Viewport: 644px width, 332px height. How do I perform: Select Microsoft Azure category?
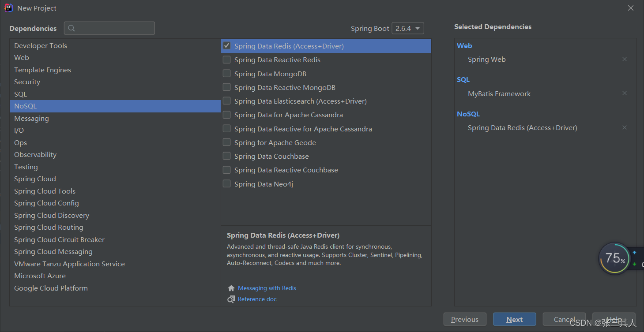click(115, 276)
